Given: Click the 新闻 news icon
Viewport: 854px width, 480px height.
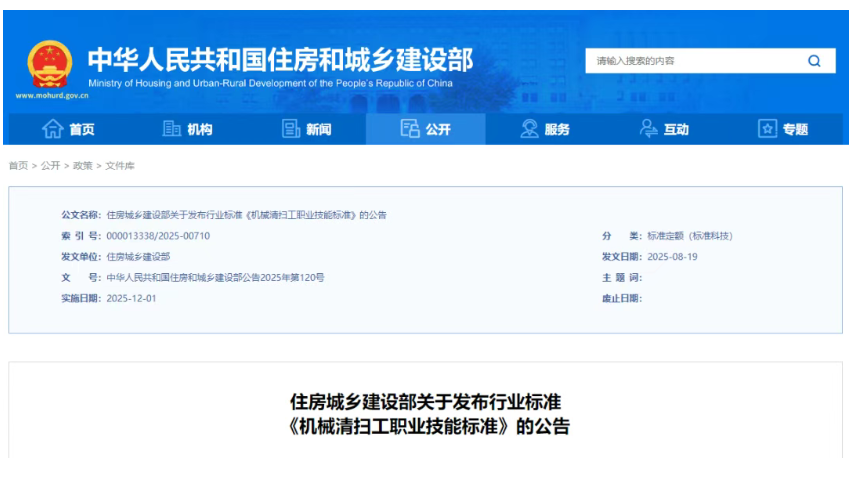Looking at the screenshot, I should (x=291, y=129).
